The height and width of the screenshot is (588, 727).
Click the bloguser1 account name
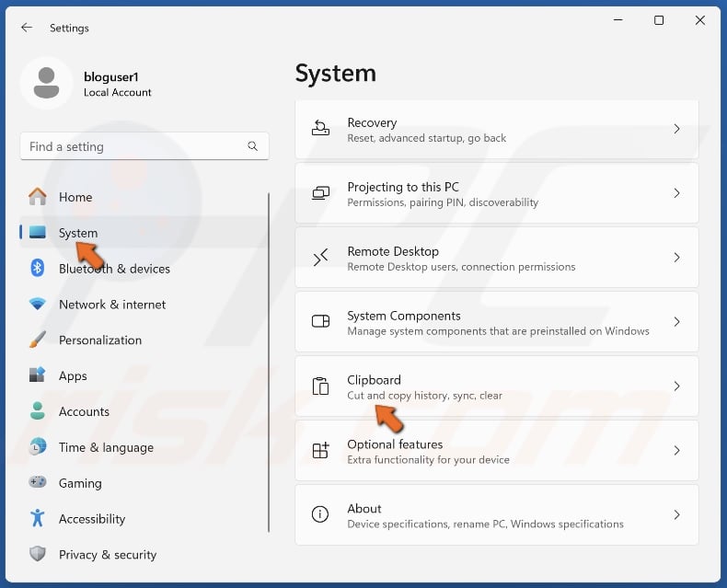click(x=110, y=77)
